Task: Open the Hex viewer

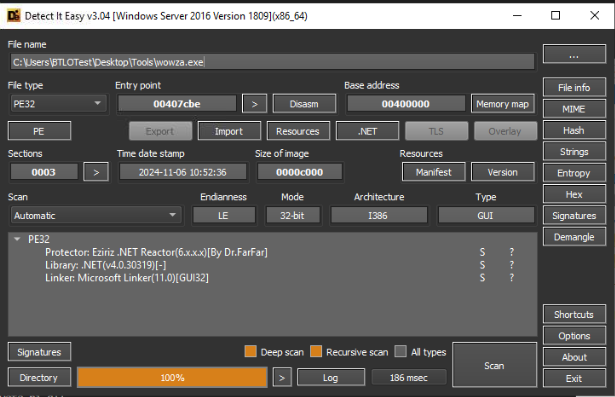Action: (574, 195)
